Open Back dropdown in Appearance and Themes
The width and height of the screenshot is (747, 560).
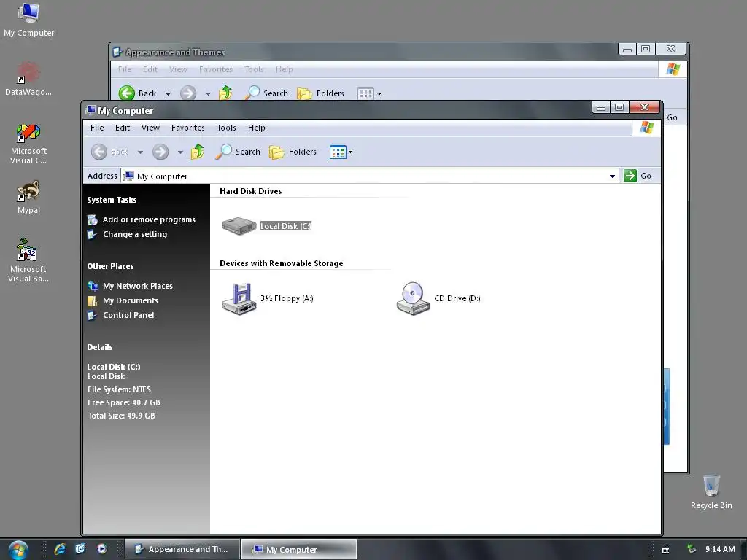(x=168, y=94)
